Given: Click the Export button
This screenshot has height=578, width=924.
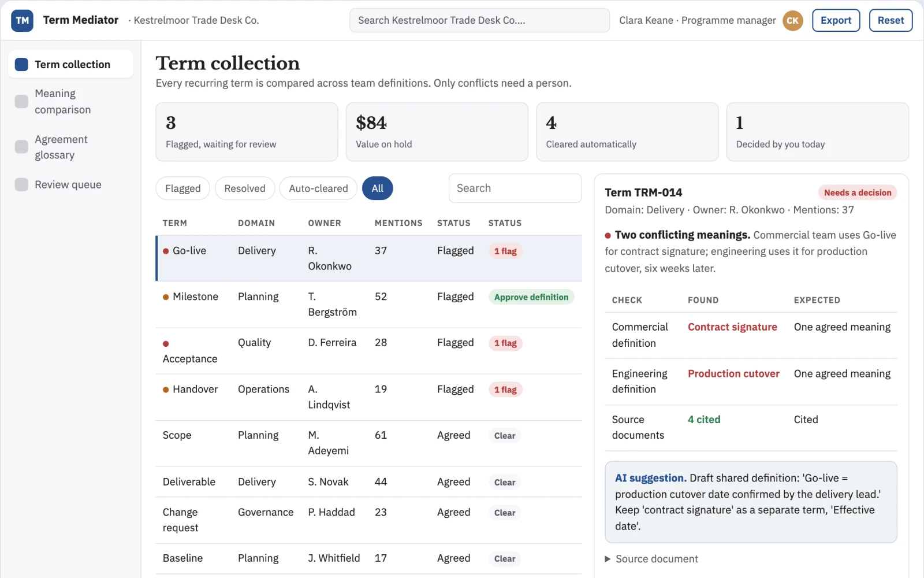Looking at the screenshot, I should [x=836, y=20].
